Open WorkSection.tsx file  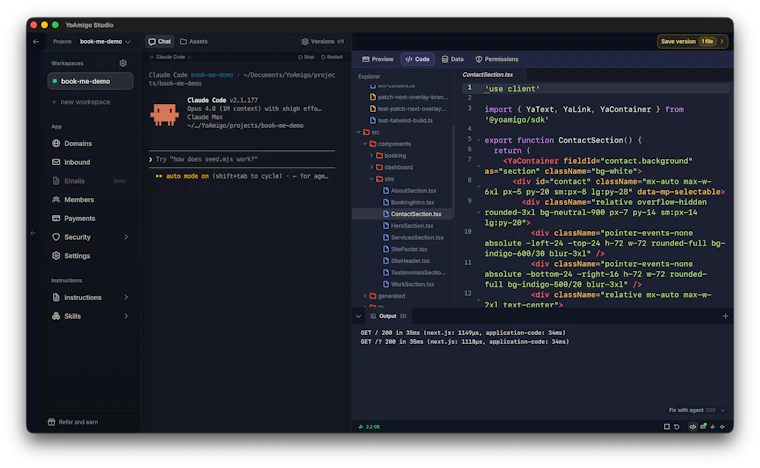pyautogui.click(x=412, y=284)
